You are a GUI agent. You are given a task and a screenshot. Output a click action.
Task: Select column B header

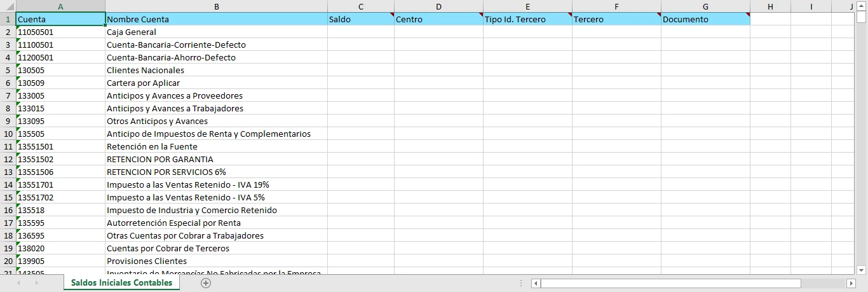pyautogui.click(x=216, y=6)
